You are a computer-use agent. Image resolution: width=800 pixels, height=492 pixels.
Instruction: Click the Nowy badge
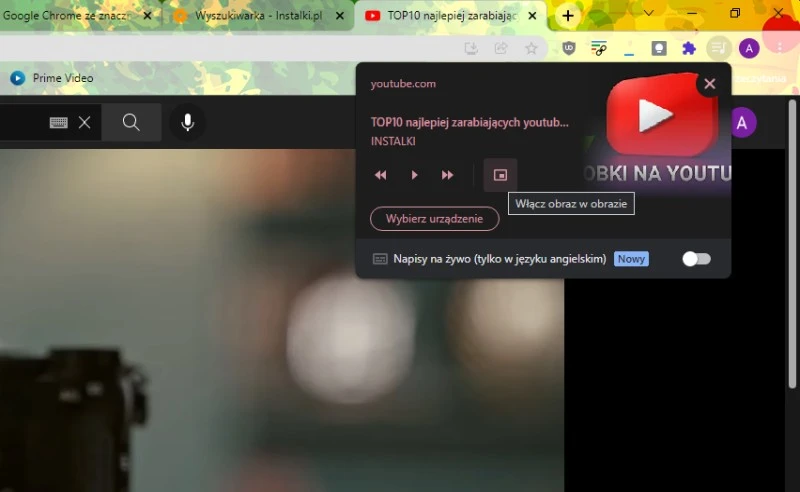631,259
